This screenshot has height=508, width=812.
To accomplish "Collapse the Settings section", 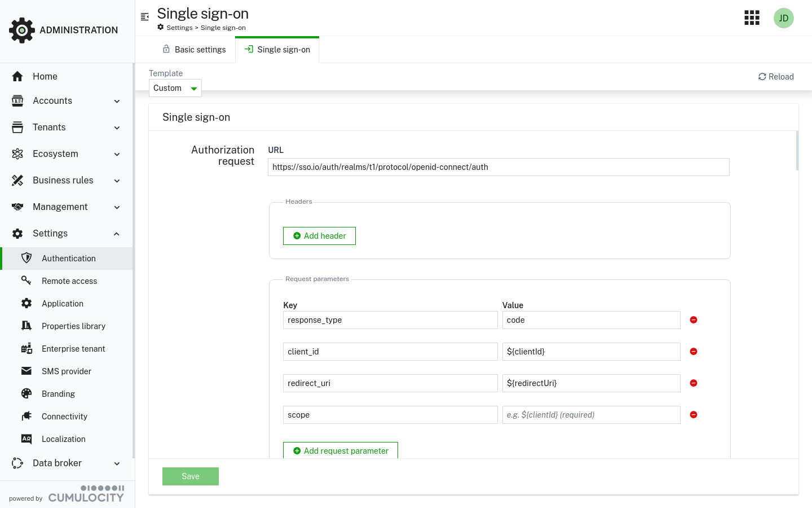I will pyautogui.click(x=50, y=233).
